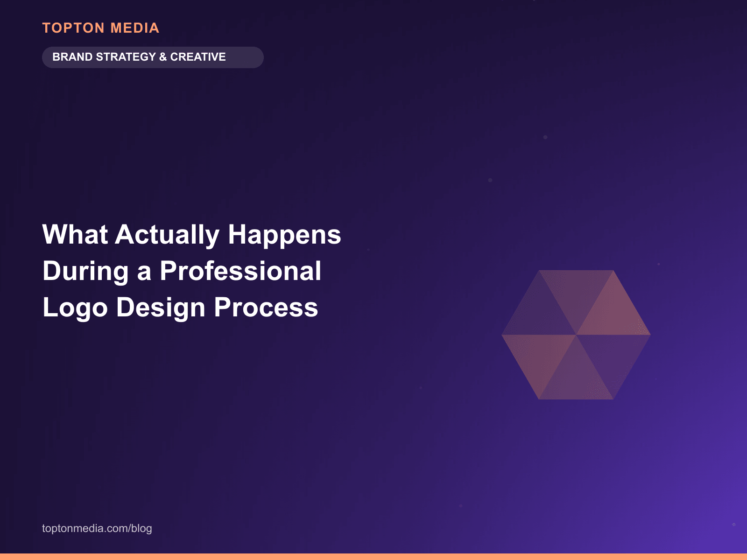Image resolution: width=747 pixels, height=560 pixels.
Task: Click the TOPTON MEDIA brand name
Action: (x=101, y=28)
